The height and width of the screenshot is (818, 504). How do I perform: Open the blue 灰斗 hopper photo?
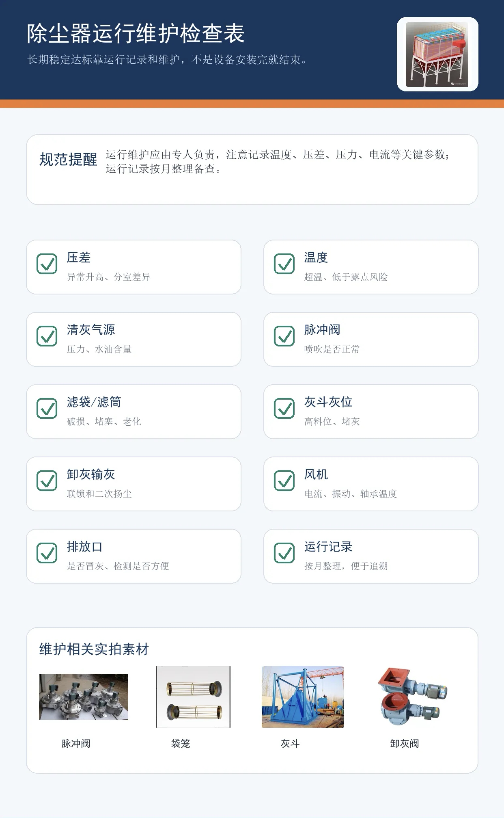[x=303, y=697]
